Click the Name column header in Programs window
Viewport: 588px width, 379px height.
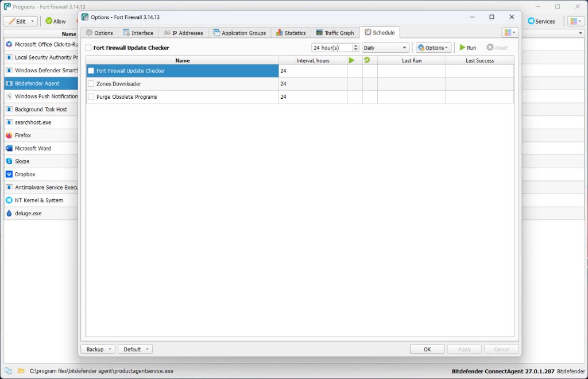(69, 34)
